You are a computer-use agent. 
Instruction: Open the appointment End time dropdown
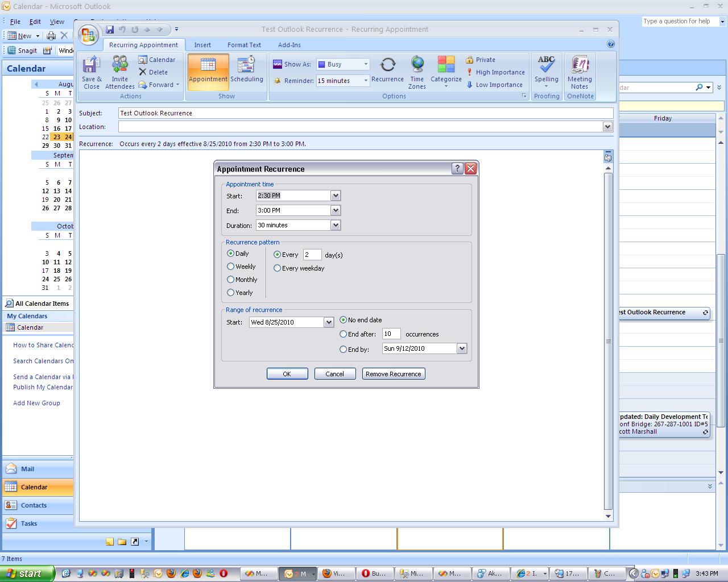336,210
